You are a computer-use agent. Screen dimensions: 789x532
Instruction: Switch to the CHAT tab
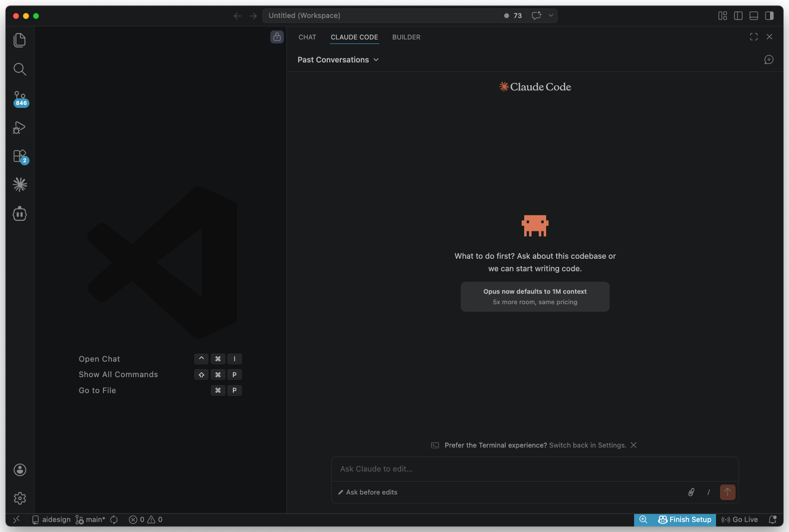[x=307, y=37]
